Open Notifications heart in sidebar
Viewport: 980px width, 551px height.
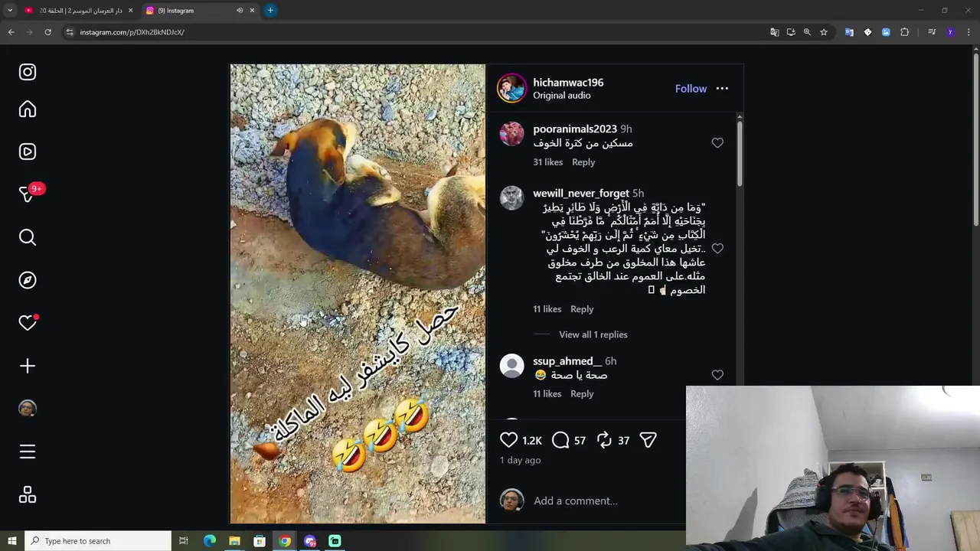click(28, 323)
